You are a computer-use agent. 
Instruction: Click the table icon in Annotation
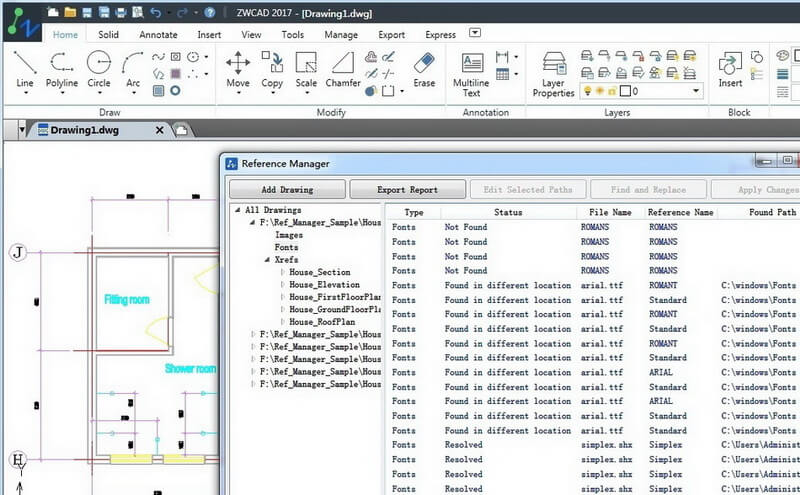[502, 75]
